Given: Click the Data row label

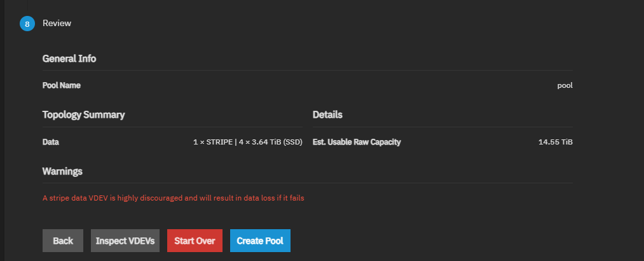Looking at the screenshot, I should pos(51,142).
